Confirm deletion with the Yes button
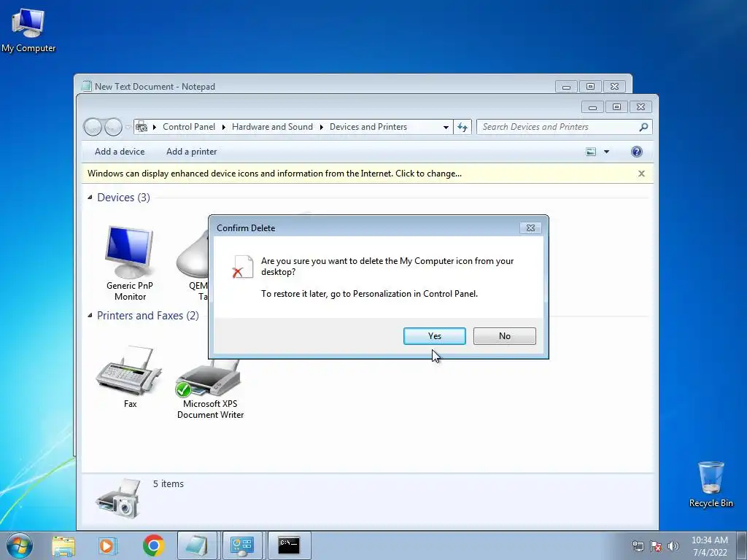This screenshot has height=560, width=747. coord(435,335)
